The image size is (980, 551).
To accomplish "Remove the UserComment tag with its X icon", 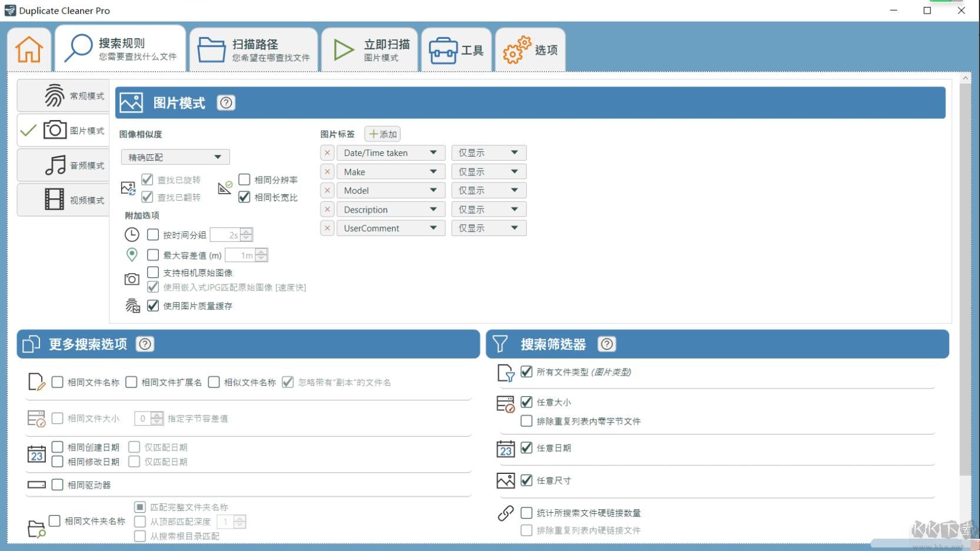I will (x=327, y=228).
